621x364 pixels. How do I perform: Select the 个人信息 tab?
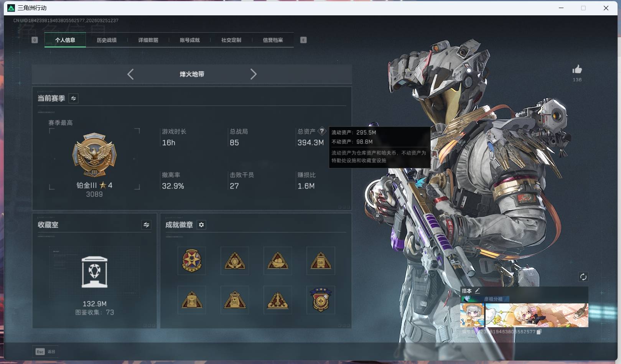point(65,40)
